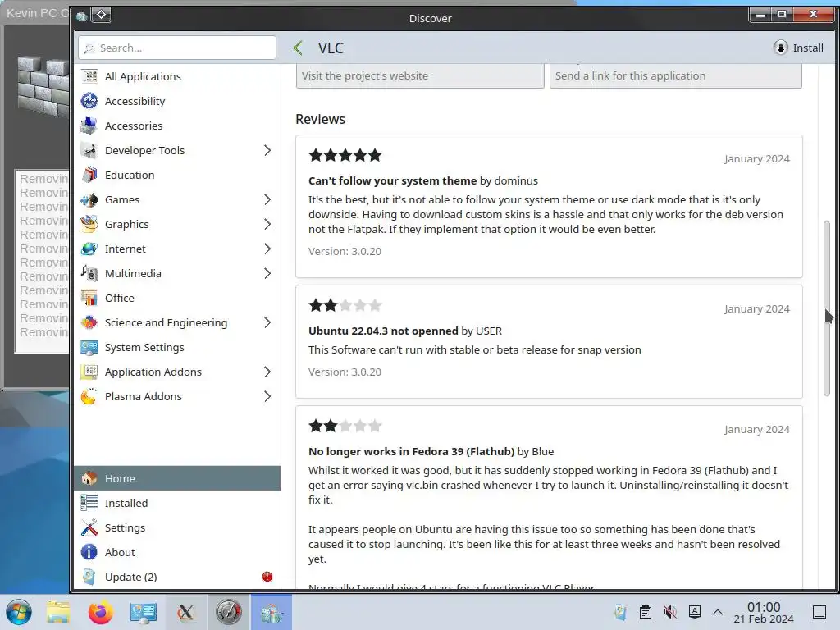Expand the Application Addons submenu arrow
The width and height of the screenshot is (840, 630).
(x=267, y=372)
